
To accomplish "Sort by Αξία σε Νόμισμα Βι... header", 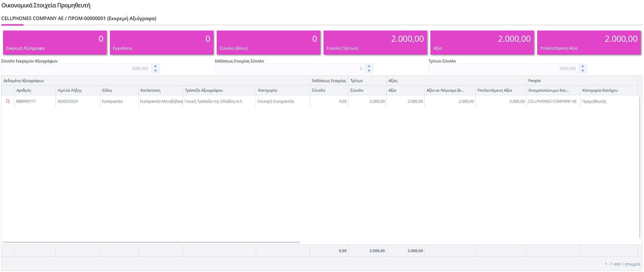I will (x=450, y=90).
